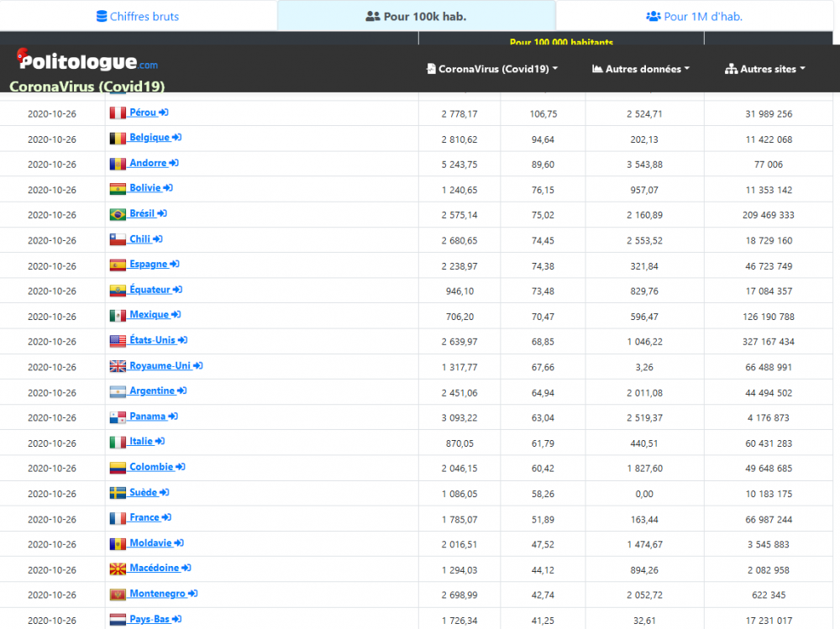Click the Suède flag icon
Image resolution: width=840 pixels, height=629 pixels.
tap(118, 493)
